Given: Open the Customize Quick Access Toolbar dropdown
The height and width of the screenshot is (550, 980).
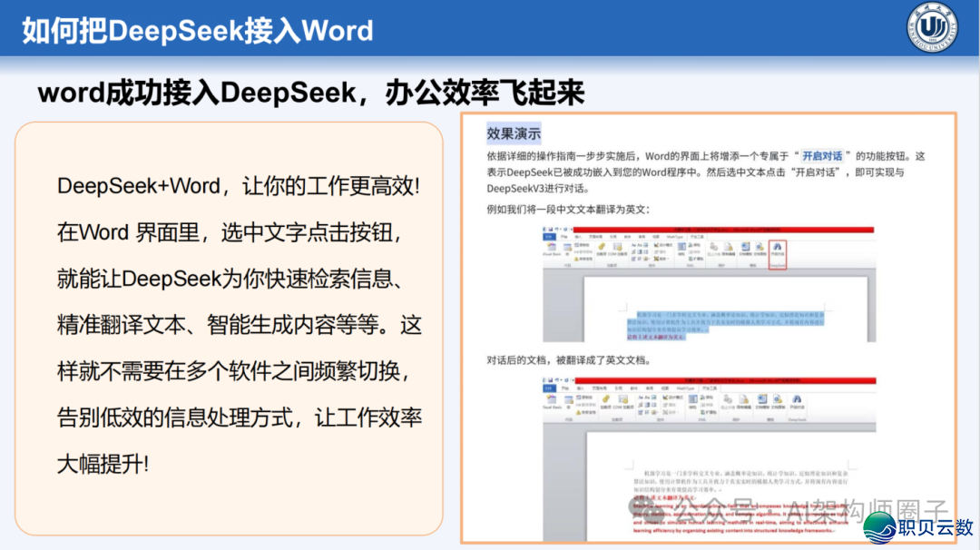Looking at the screenshot, I should 572,229.
